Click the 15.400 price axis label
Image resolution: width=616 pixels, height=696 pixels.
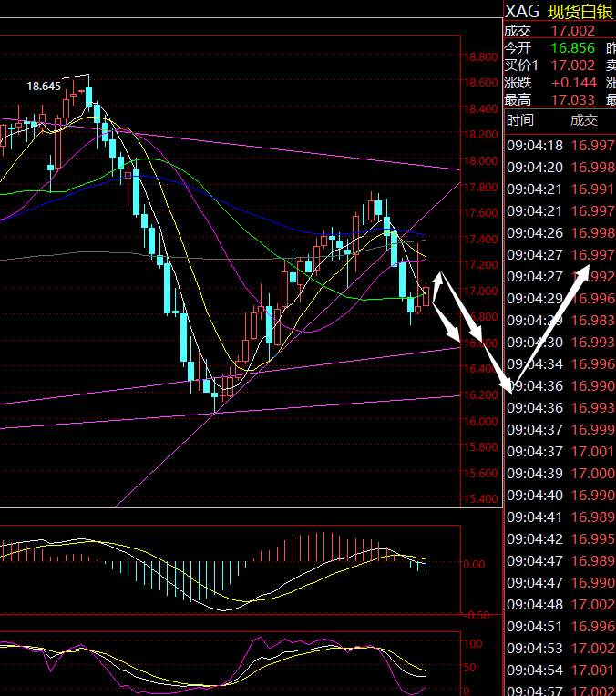click(x=480, y=499)
